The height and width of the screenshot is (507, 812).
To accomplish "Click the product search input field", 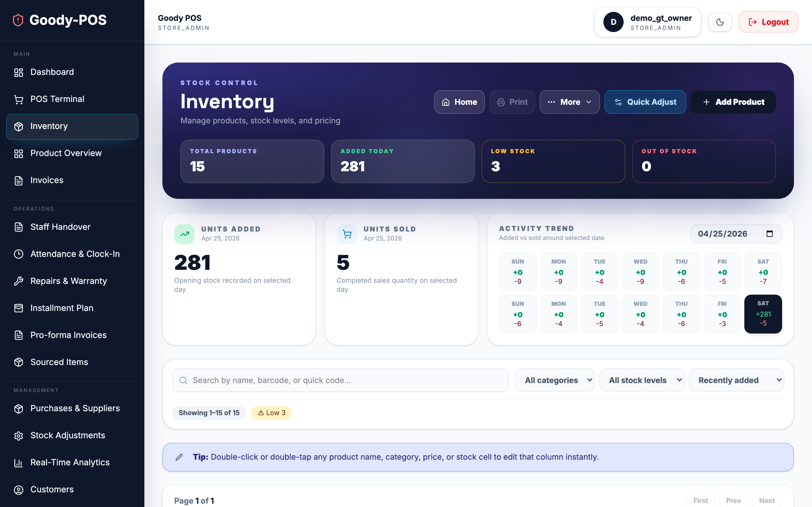I will (x=340, y=380).
